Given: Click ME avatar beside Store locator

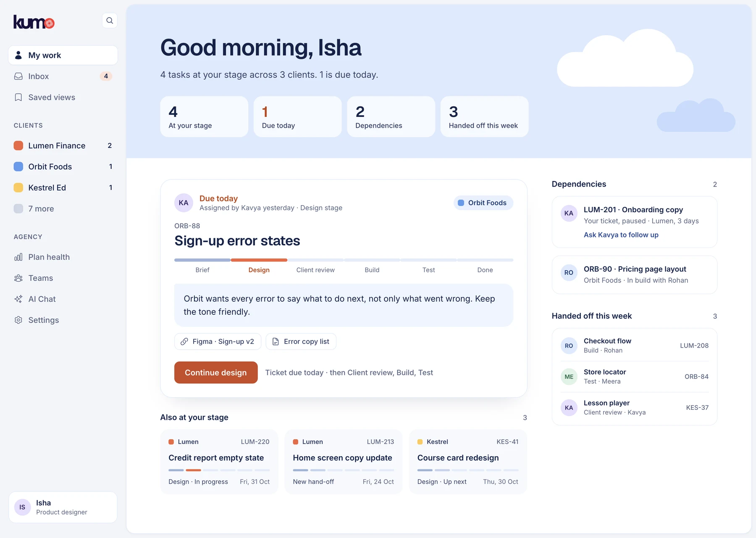Looking at the screenshot, I should [x=569, y=377].
